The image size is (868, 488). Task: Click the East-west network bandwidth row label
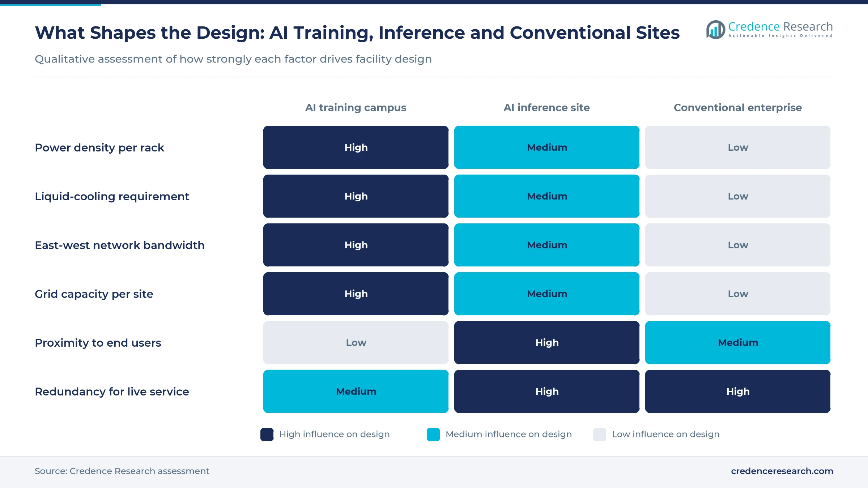120,245
